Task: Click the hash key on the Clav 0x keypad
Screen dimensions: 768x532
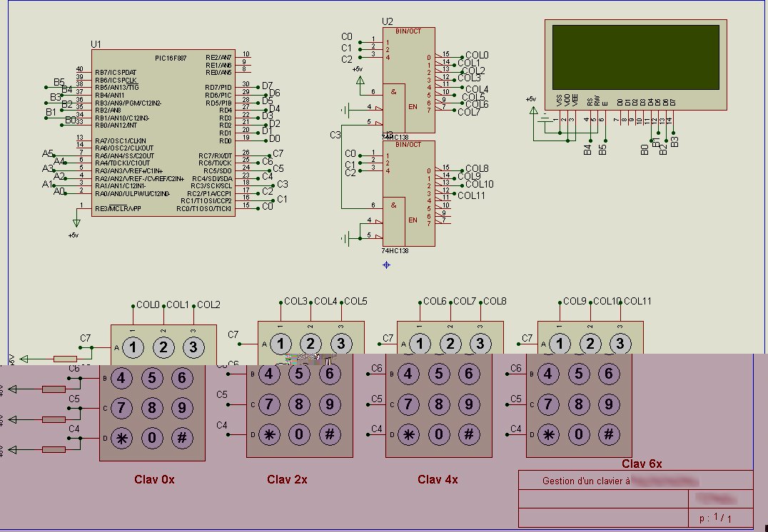Action: pyautogui.click(x=182, y=438)
